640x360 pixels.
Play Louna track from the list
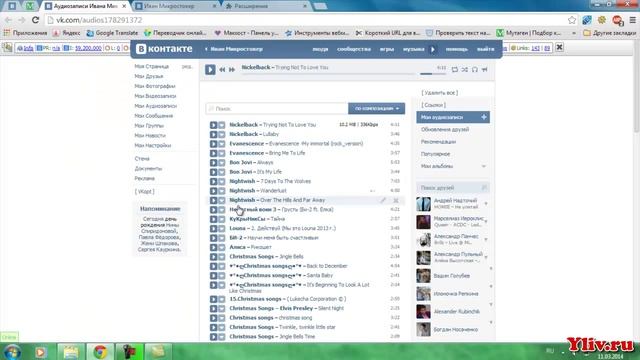click(213, 228)
